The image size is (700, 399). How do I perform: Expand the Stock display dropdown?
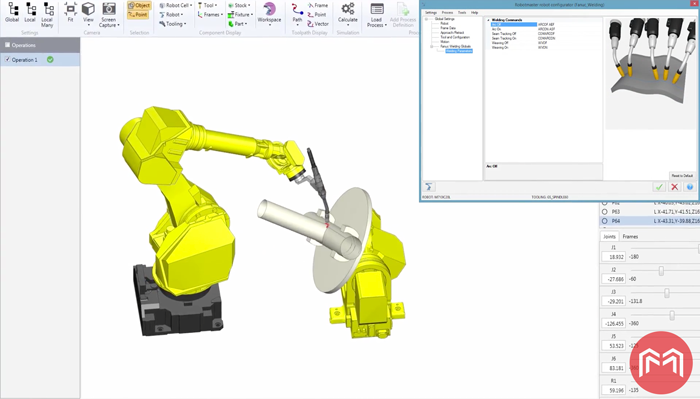coord(239,5)
